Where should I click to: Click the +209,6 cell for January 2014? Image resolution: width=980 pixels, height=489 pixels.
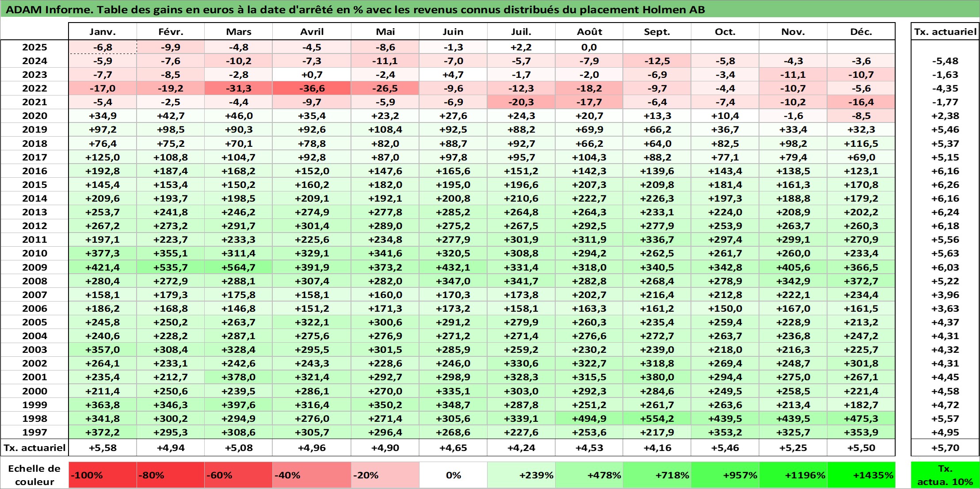click(x=103, y=199)
